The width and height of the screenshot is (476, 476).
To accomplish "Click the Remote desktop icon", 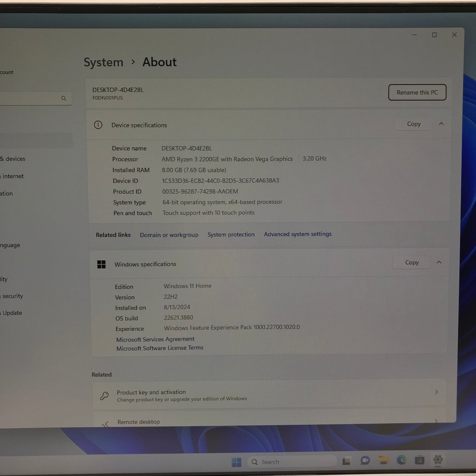I will coord(105,424).
